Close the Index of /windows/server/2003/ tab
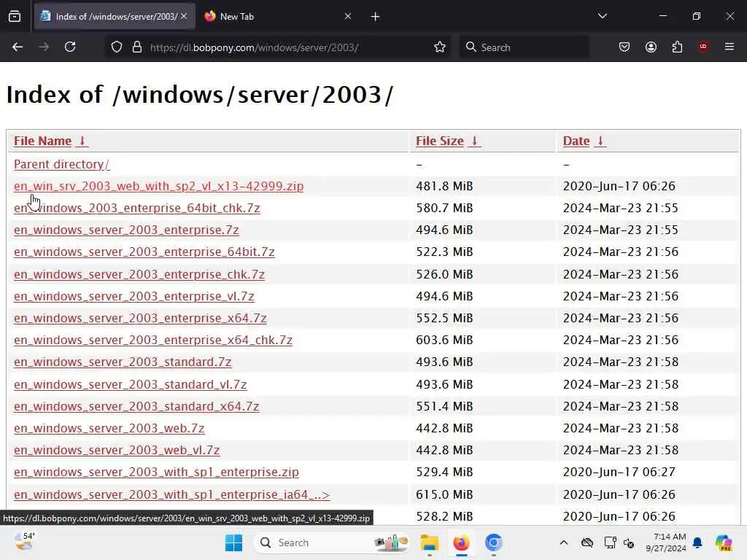The image size is (747, 560). pyautogui.click(x=184, y=16)
